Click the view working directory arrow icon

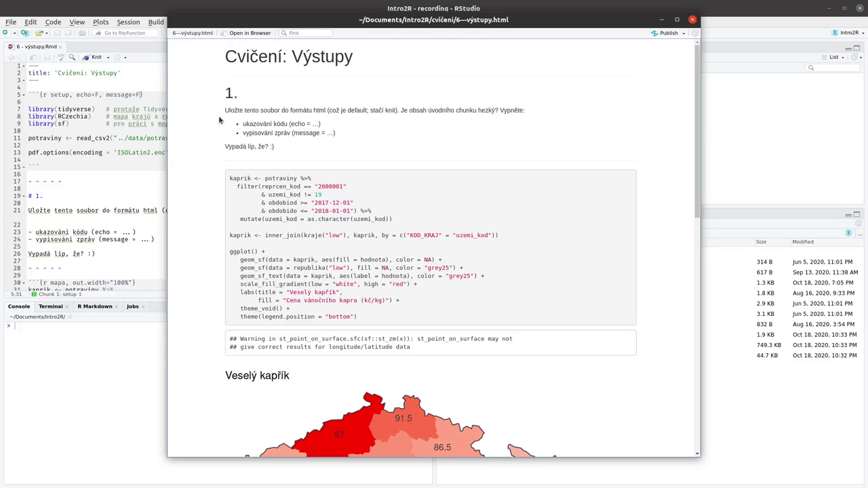pyautogui.click(x=69, y=317)
